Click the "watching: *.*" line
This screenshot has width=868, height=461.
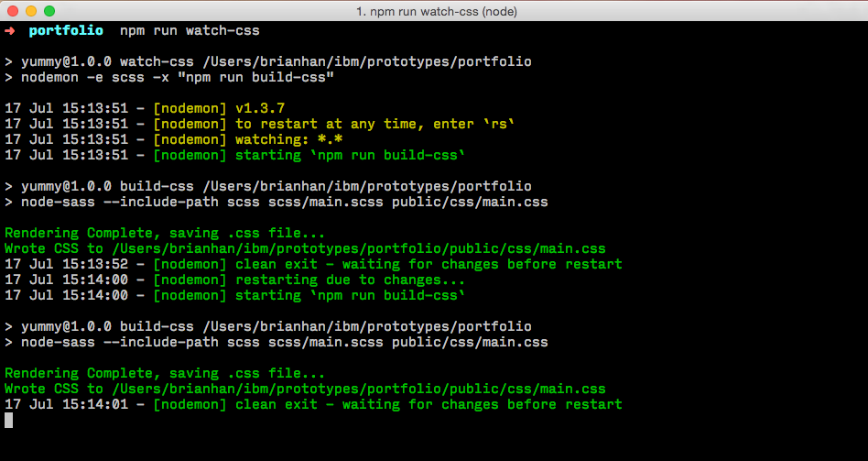[x=174, y=139]
